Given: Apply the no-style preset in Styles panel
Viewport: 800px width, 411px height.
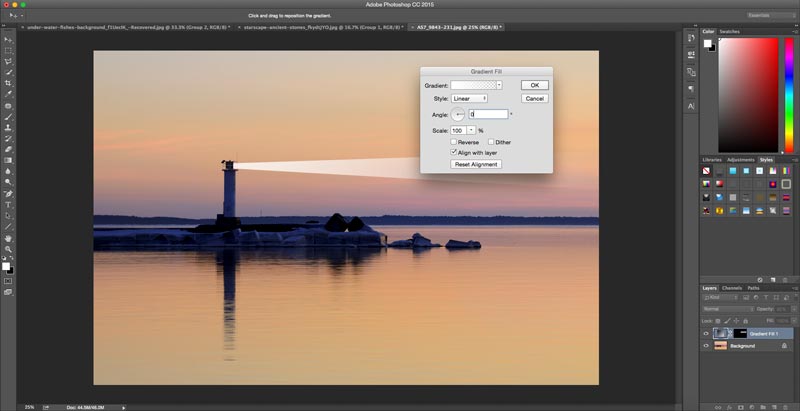Looking at the screenshot, I should (706, 171).
